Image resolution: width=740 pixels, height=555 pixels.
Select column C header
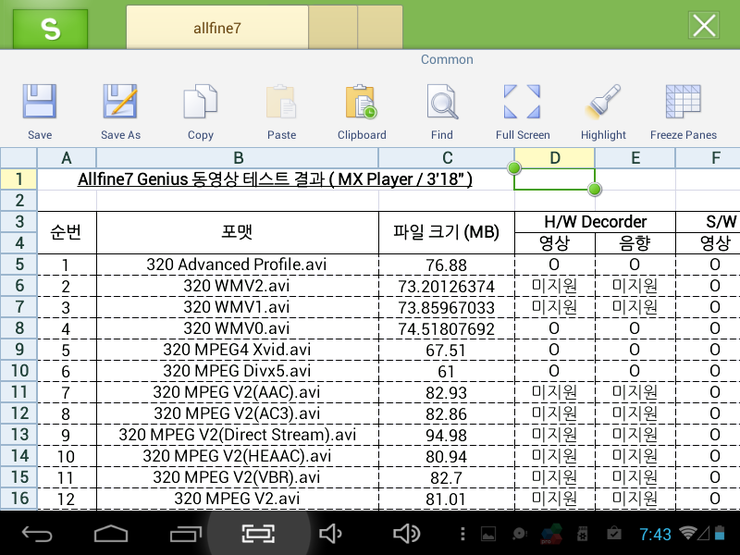[446, 158]
